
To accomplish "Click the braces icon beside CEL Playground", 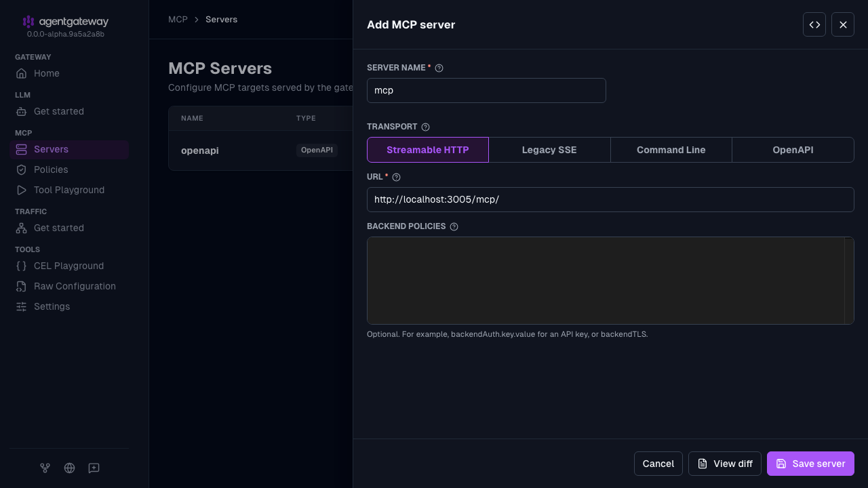I will click(21, 266).
